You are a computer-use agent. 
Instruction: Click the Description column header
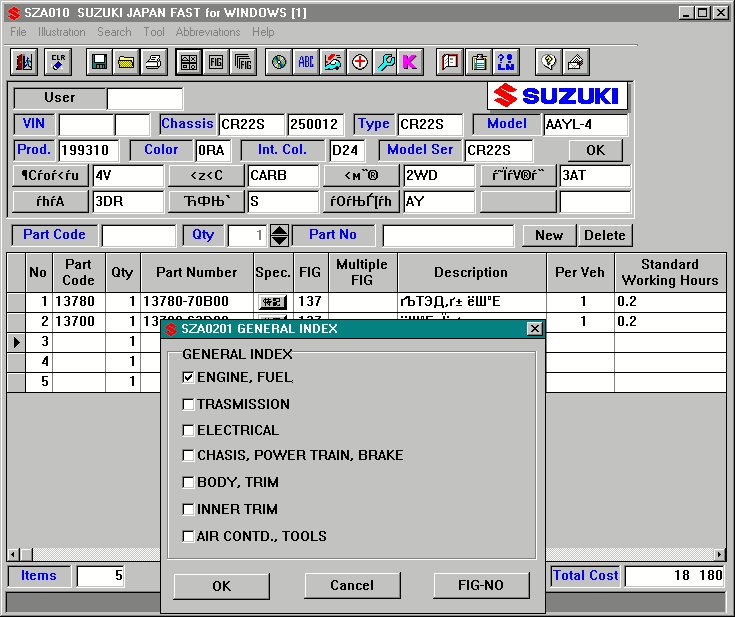472,272
